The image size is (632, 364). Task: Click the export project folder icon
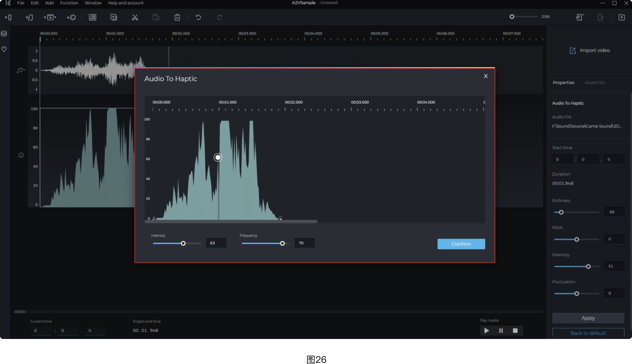coord(622,17)
